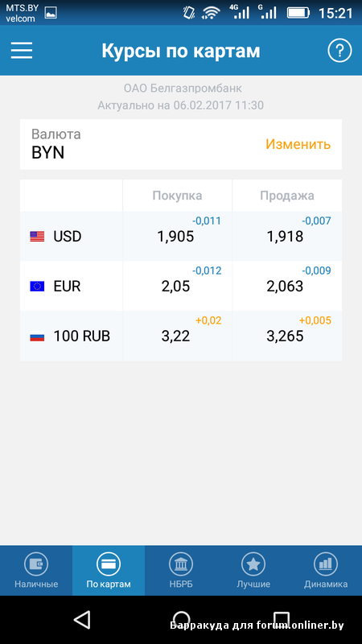This screenshot has height=644, width=362.
Task: Tap the Android home circle button
Action: (x=182, y=619)
